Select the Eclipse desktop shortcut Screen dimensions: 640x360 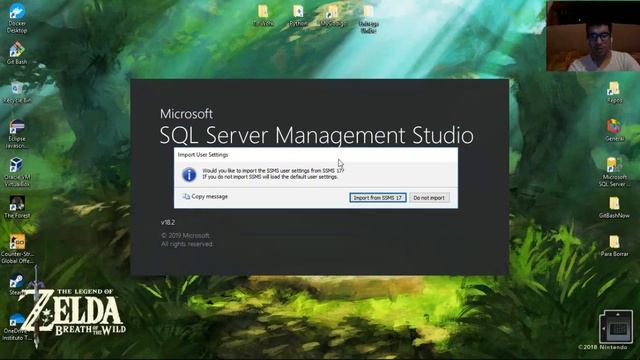pyautogui.click(x=17, y=134)
